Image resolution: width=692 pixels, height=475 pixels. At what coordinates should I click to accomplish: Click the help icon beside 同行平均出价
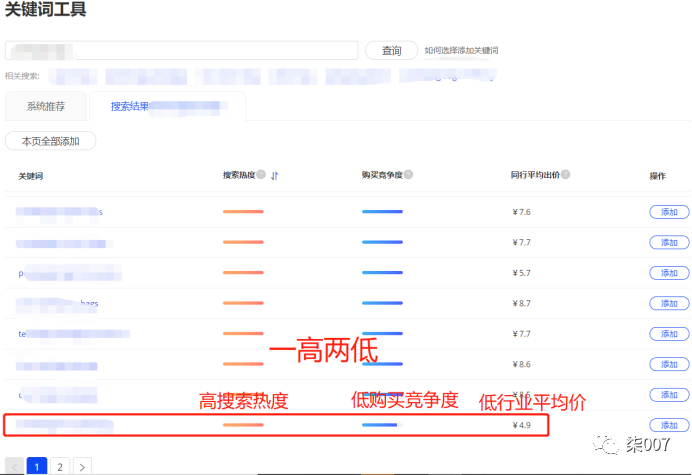(565, 175)
